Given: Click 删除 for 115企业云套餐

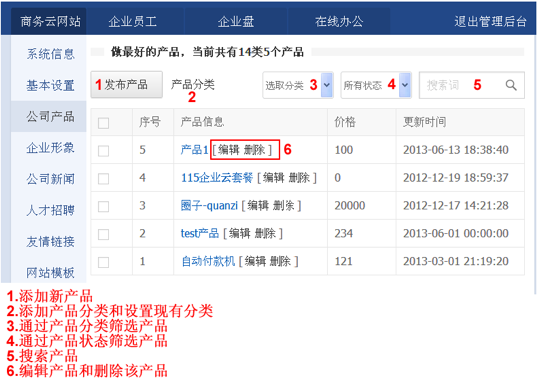Looking at the screenshot, I should pos(299,178).
